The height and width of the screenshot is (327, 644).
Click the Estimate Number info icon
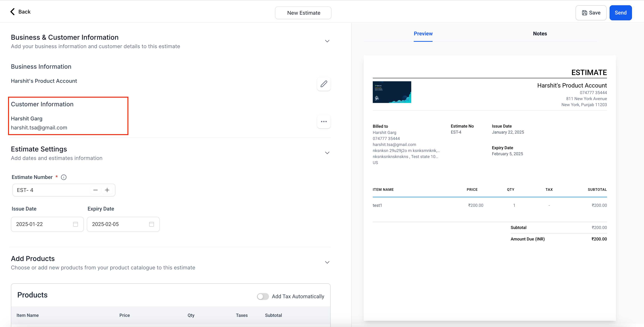[64, 177]
